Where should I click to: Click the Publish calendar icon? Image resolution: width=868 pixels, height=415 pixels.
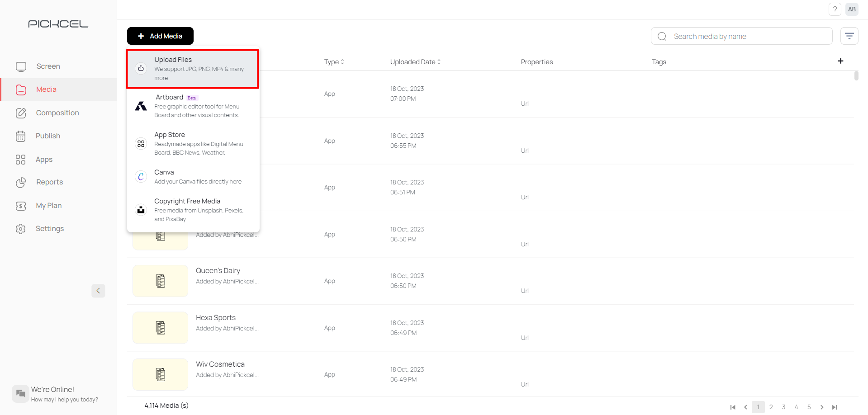point(21,136)
